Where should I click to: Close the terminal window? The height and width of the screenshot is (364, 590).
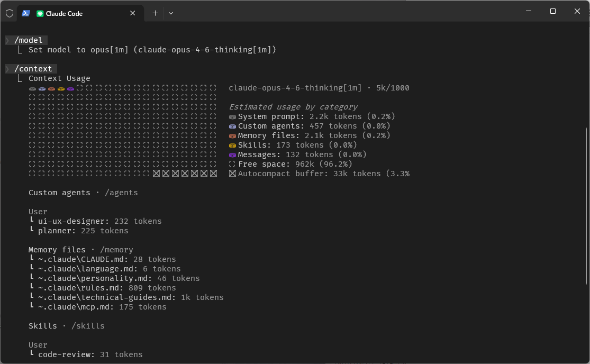point(577,11)
